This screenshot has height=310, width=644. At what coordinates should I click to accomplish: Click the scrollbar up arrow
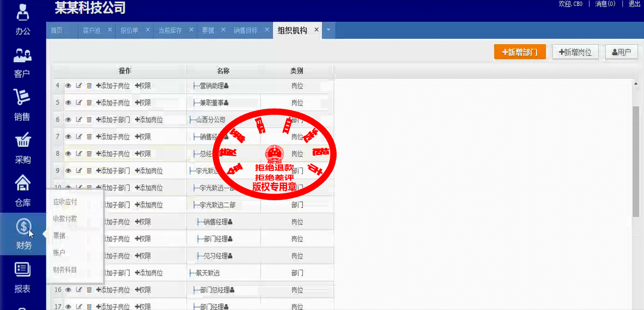click(635, 83)
